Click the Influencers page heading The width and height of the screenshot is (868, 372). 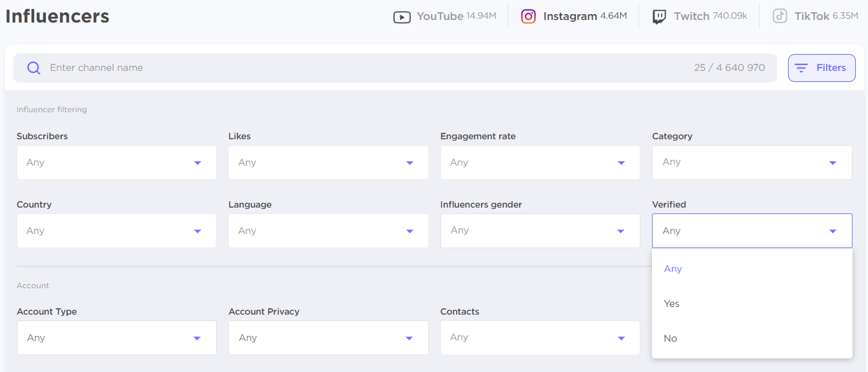[x=57, y=16]
